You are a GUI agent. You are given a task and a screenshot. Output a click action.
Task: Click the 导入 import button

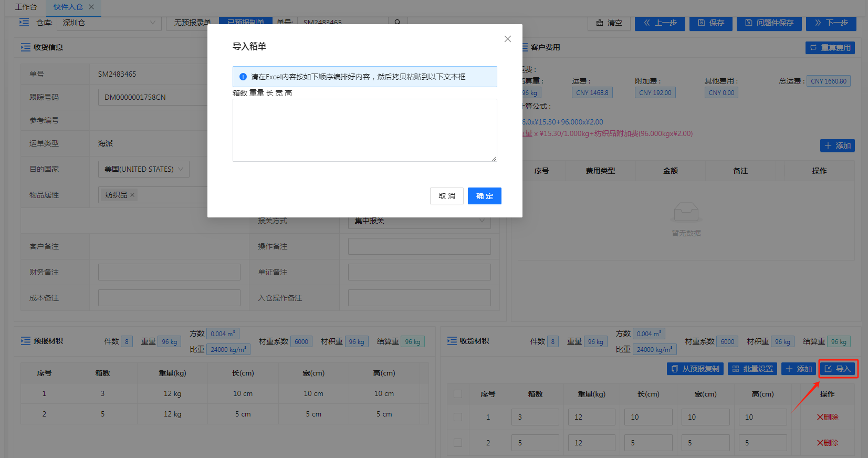838,369
